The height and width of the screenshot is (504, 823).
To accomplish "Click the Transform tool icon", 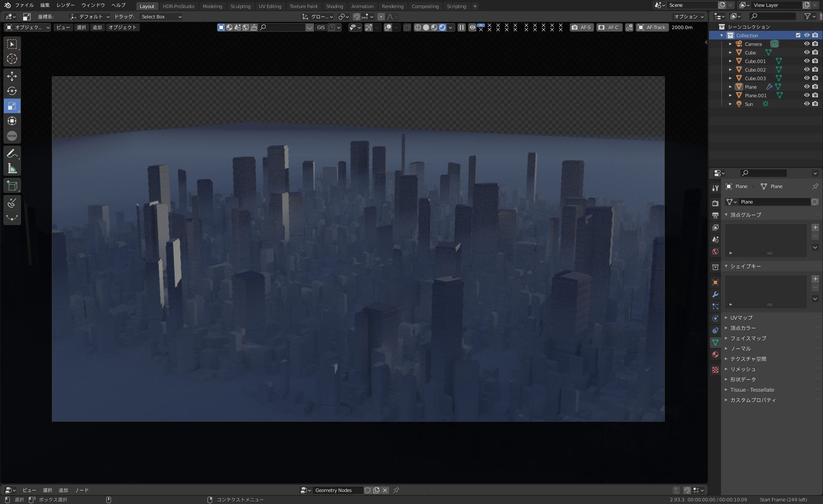I will [12, 121].
